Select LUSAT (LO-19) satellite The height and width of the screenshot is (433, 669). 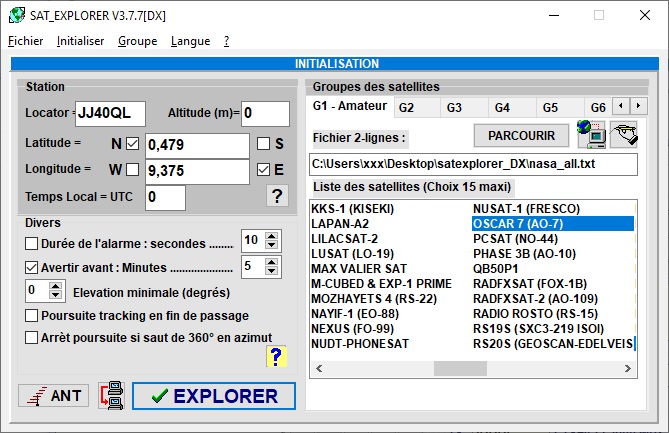click(x=352, y=254)
